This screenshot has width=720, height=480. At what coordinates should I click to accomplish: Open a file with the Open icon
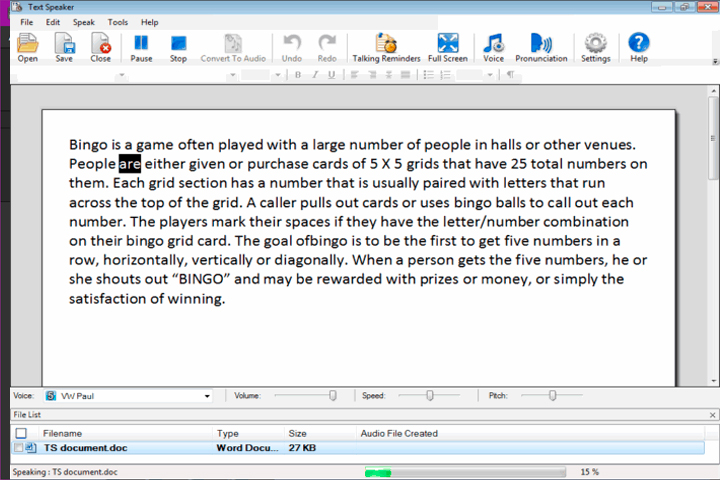coord(28,48)
